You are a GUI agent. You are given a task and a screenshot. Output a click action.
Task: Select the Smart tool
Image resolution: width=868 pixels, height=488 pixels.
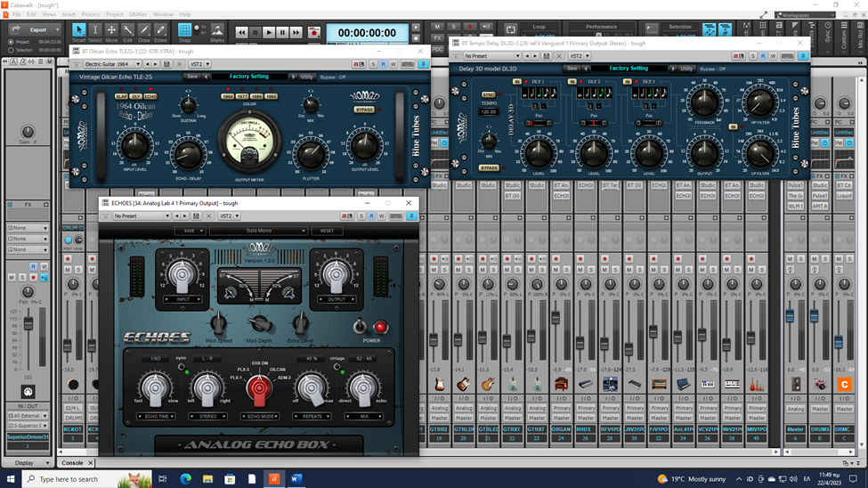click(78, 32)
